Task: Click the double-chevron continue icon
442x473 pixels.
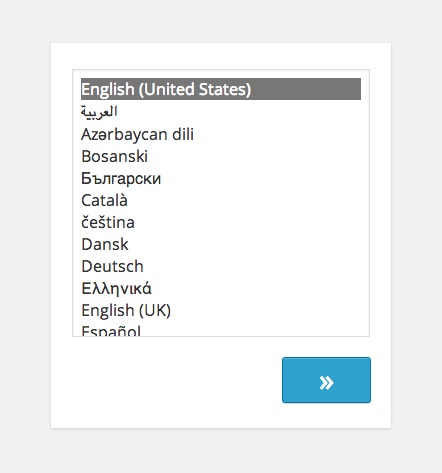Action: (x=326, y=383)
